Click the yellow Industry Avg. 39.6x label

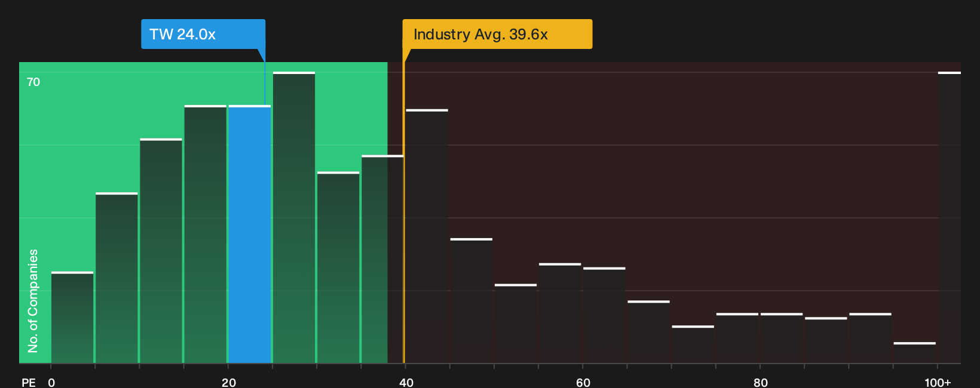pos(497,34)
